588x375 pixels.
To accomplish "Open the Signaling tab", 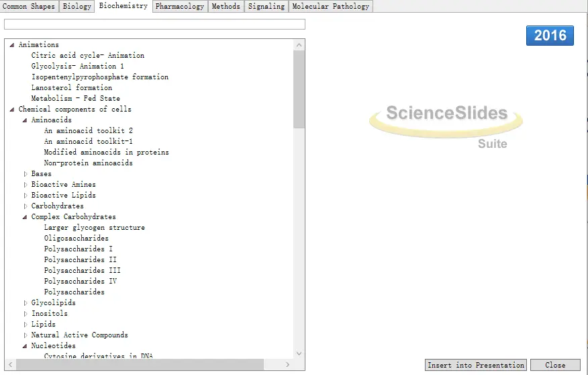I will click(x=266, y=6).
